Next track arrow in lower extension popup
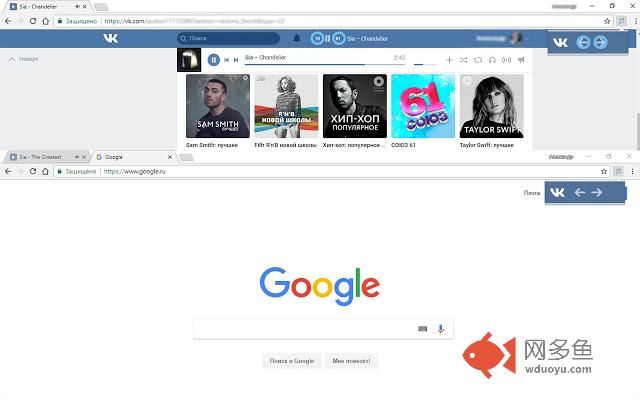This screenshot has height=400, width=640. (597, 192)
